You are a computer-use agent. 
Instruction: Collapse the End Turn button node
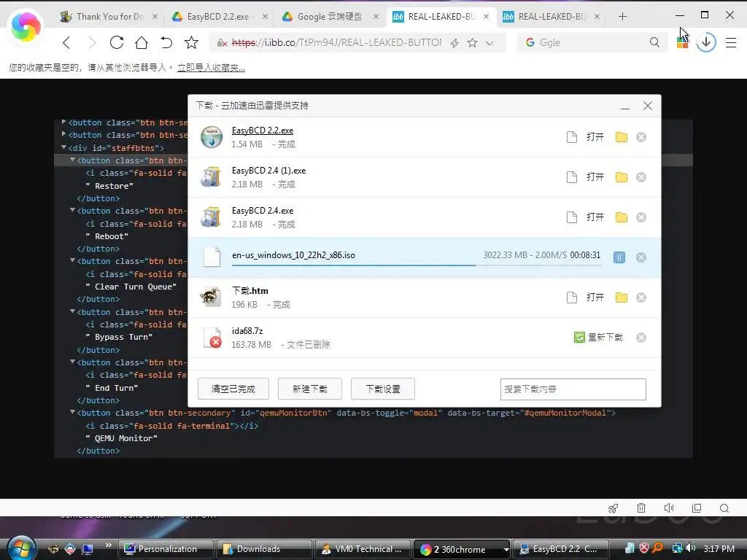point(72,362)
